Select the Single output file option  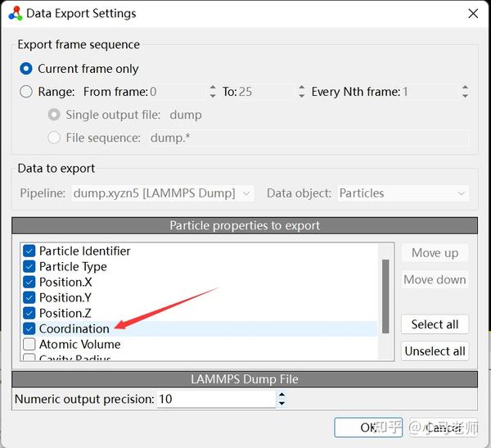click(x=54, y=115)
